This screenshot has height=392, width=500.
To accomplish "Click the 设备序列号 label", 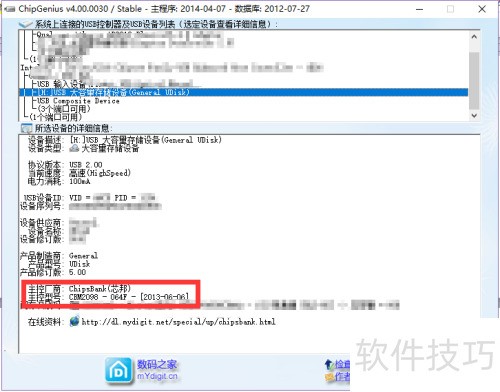I will [x=41, y=206].
